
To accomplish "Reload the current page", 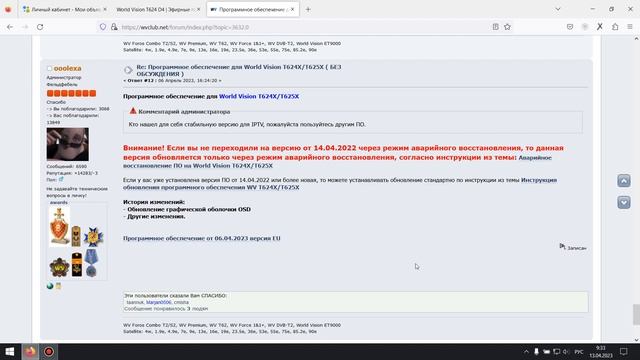I will coord(40,27).
